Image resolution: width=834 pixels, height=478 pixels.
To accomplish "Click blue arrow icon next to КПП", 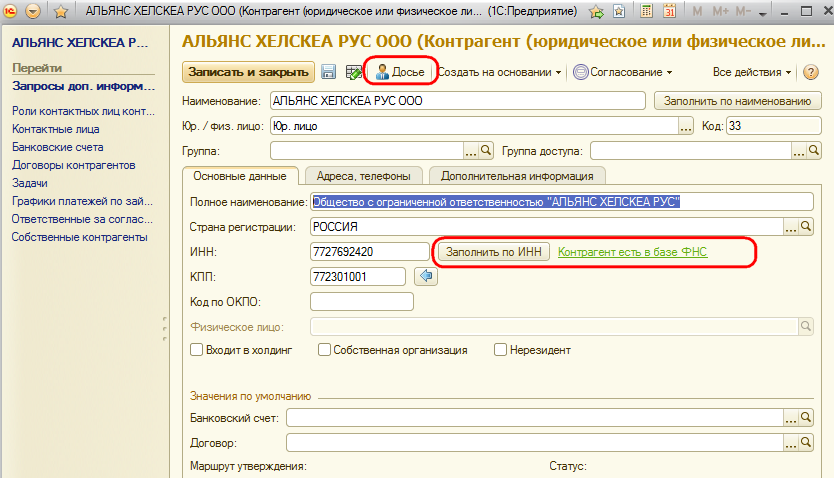I will pos(426,276).
